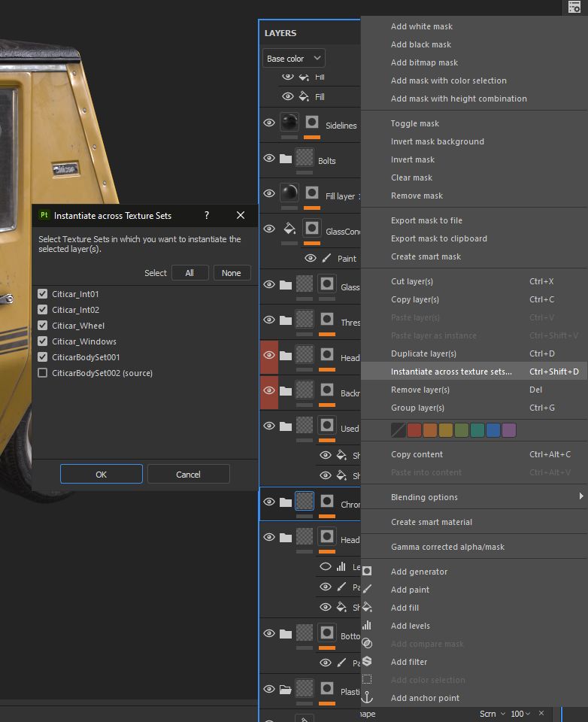Select the Bolts layer folder icon

pos(286,159)
